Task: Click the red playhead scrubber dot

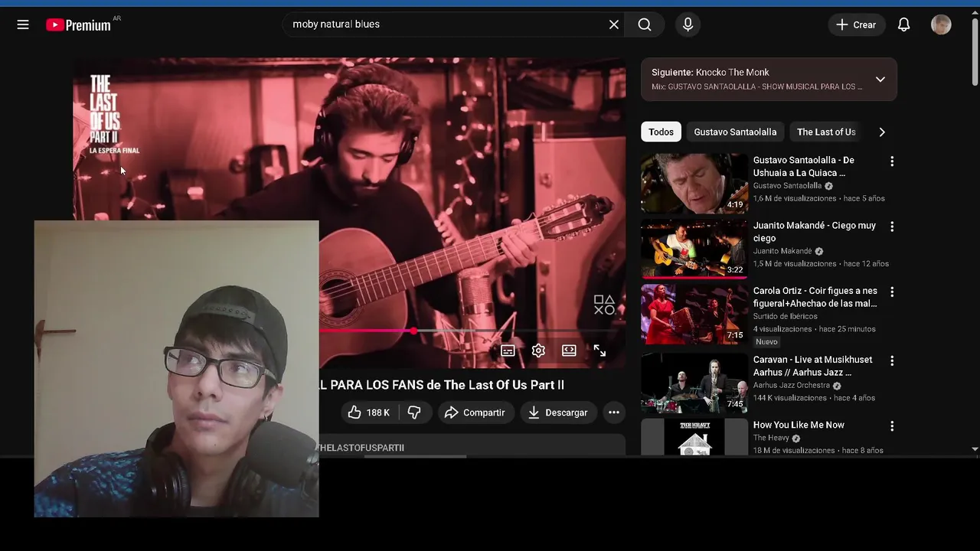Action: click(413, 331)
